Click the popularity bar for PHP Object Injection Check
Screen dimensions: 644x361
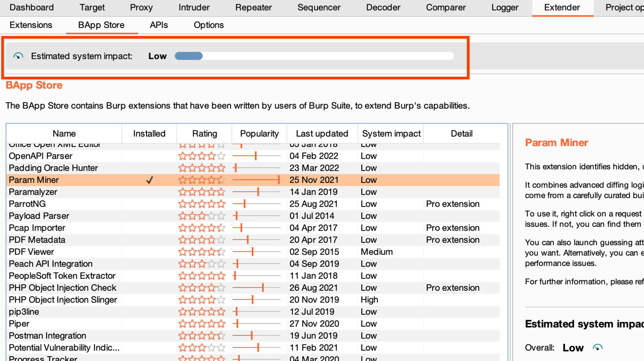click(x=257, y=288)
